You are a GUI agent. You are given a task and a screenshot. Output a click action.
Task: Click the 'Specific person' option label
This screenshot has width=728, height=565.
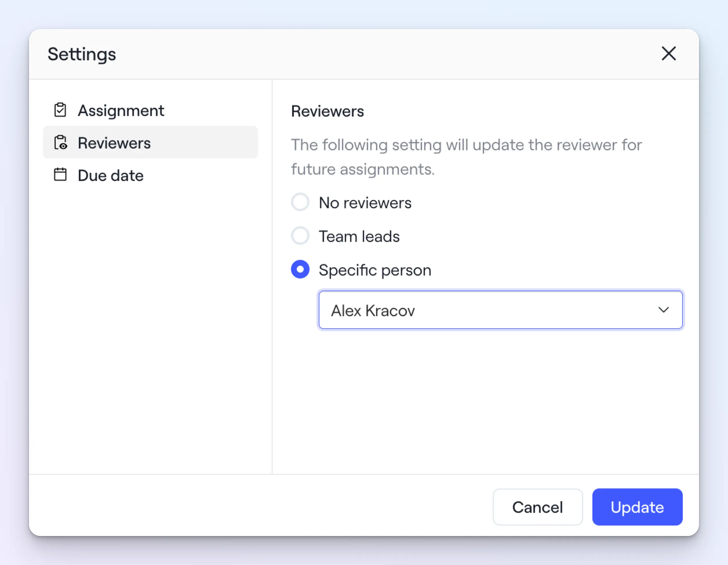375,270
